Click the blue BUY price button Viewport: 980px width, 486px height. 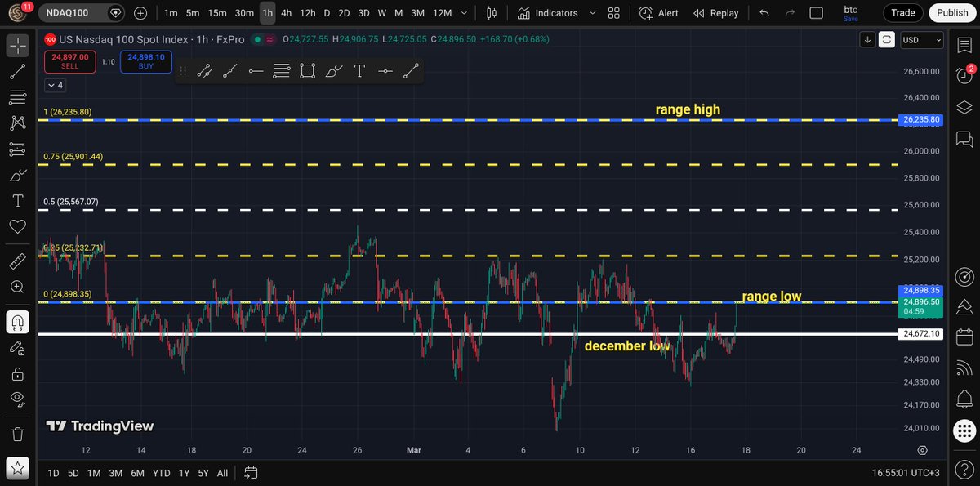click(145, 62)
